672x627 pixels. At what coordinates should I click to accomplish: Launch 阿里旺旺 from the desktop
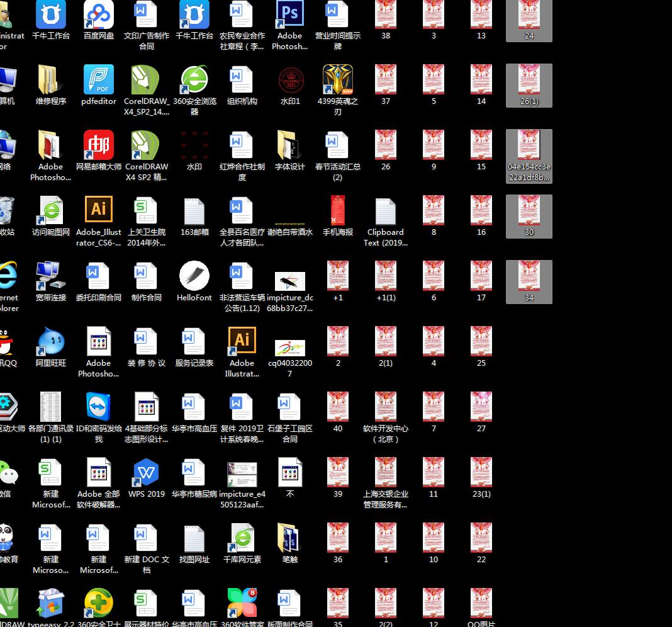pyautogui.click(x=51, y=342)
